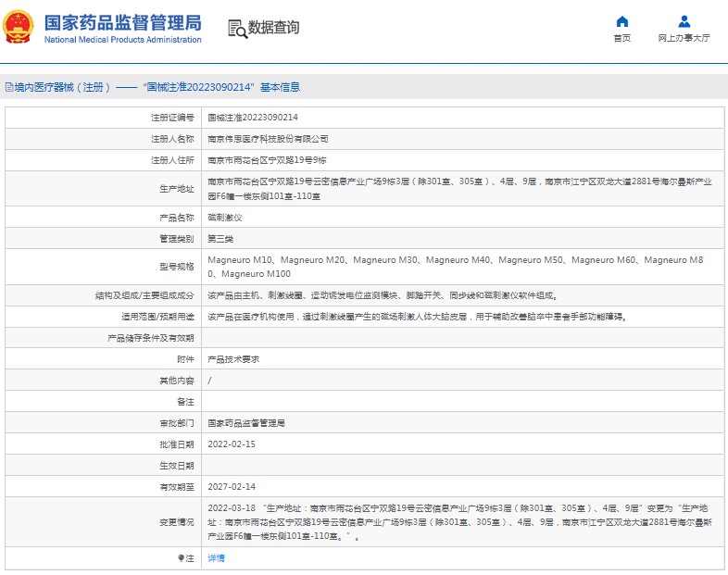Click the 网上办事大厅 label
728x575 pixels.
click(x=684, y=38)
